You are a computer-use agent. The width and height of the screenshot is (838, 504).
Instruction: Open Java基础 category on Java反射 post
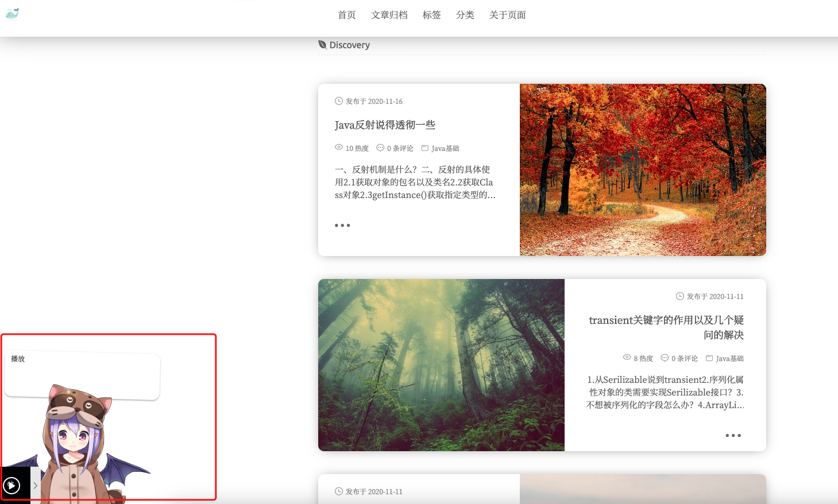[445, 148]
